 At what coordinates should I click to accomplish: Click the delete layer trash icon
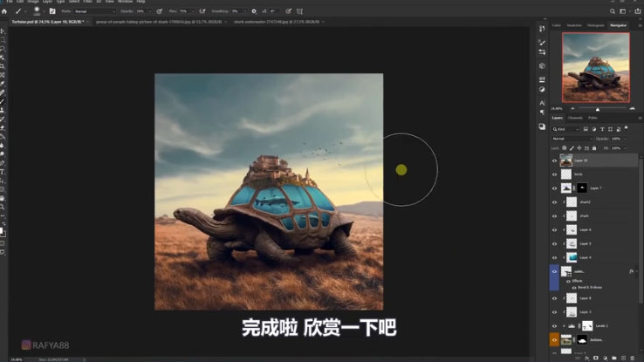coord(634,358)
